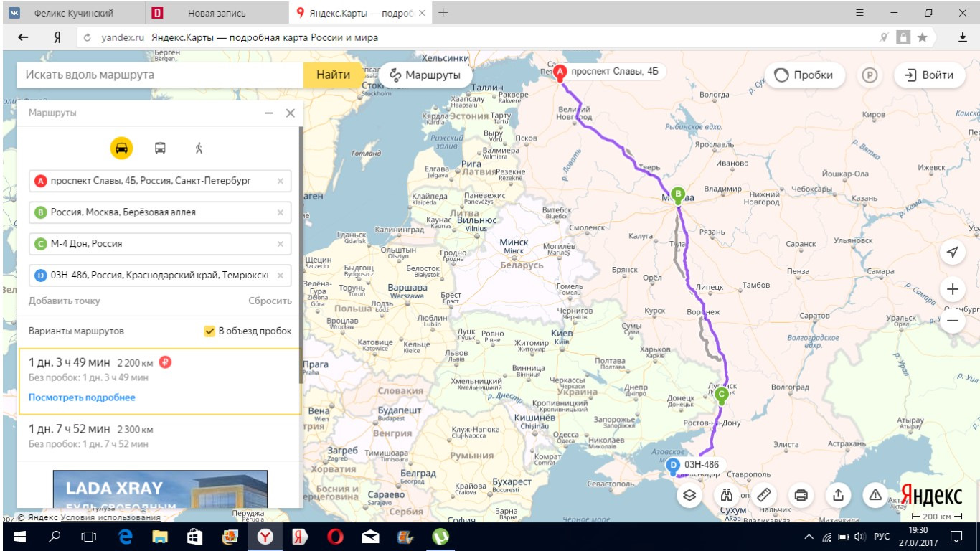This screenshot has height=551, width=980.
Task: Open Task View on taskbar
Action: (x=89, y=536)
